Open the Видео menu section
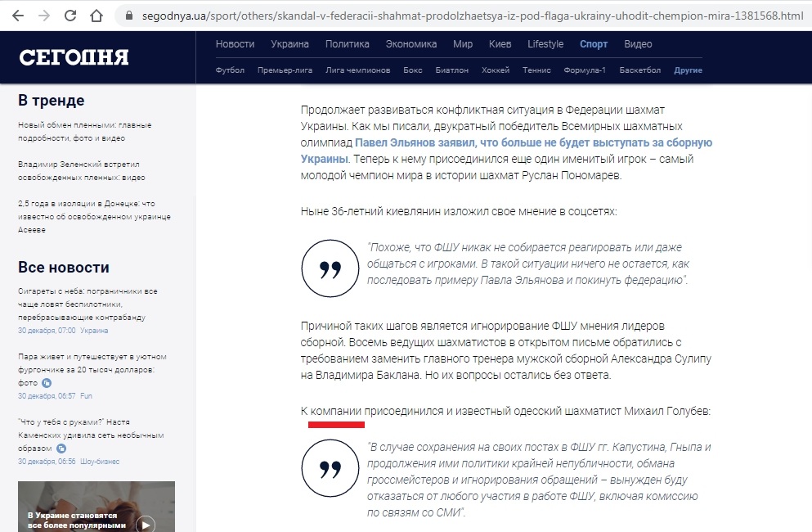 pyautogui.click(x=638, y=44)
